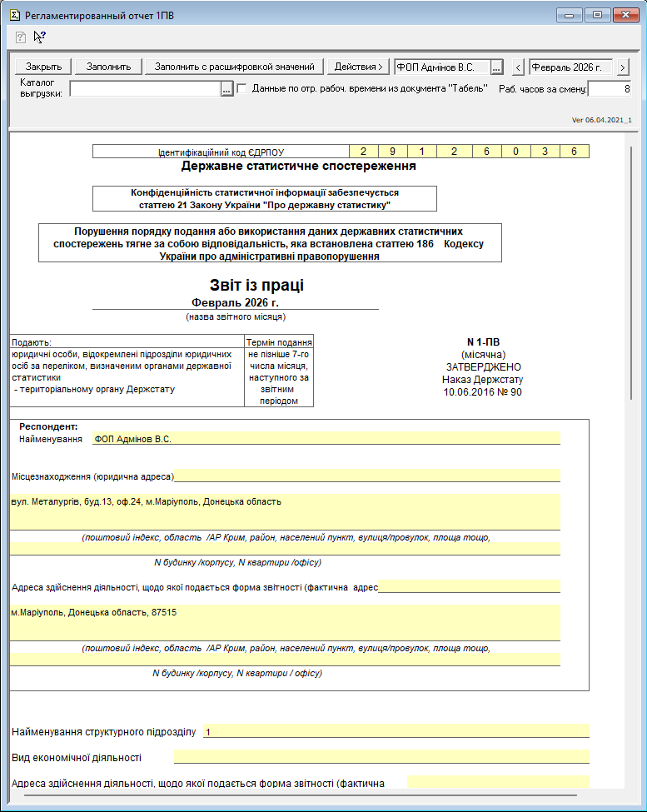This screenshot has width=647, height=812.
Task: Activate the context help pointer icon
Action: (x=39, y=37)
